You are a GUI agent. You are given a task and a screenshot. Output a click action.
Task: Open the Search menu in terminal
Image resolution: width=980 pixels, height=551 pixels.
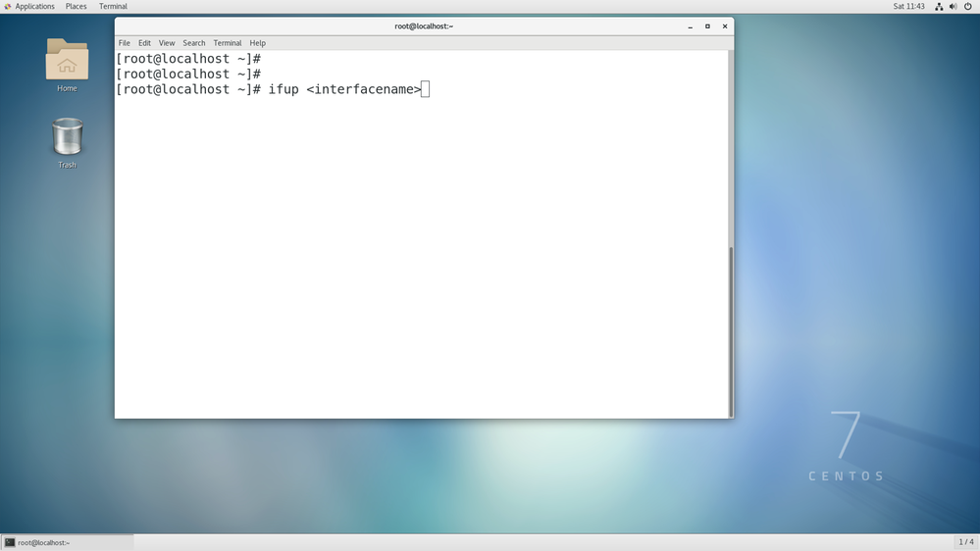coord(194,43)
